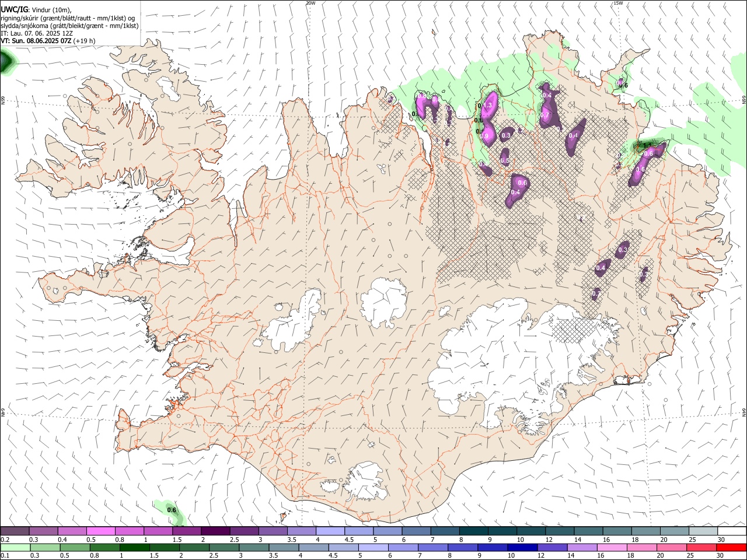Click the 'IT: Lau. 07. 06. 2025 12Z' line
The height and width of the screenshot is (560, 747).
36,33
